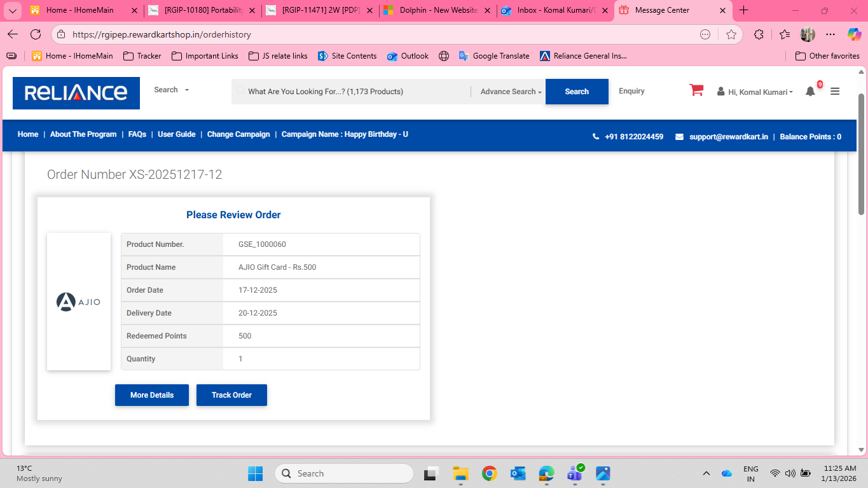
Task: Open Google Translate bookmark
Action: pos(494,56)
